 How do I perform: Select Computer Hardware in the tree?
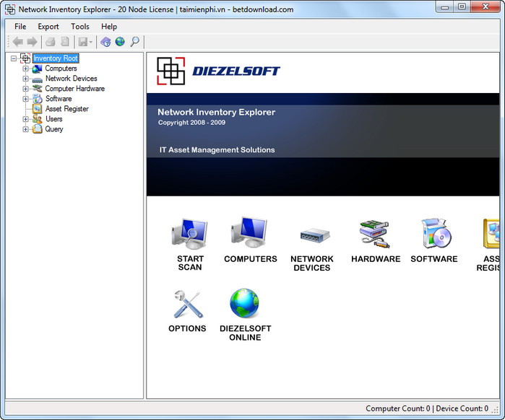[74, 89]
